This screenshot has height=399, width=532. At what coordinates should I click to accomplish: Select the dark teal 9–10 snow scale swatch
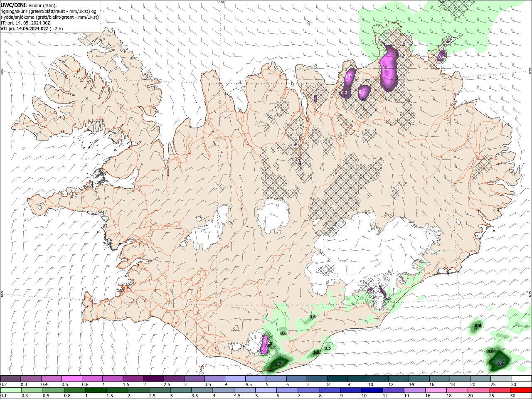[358, 379]
